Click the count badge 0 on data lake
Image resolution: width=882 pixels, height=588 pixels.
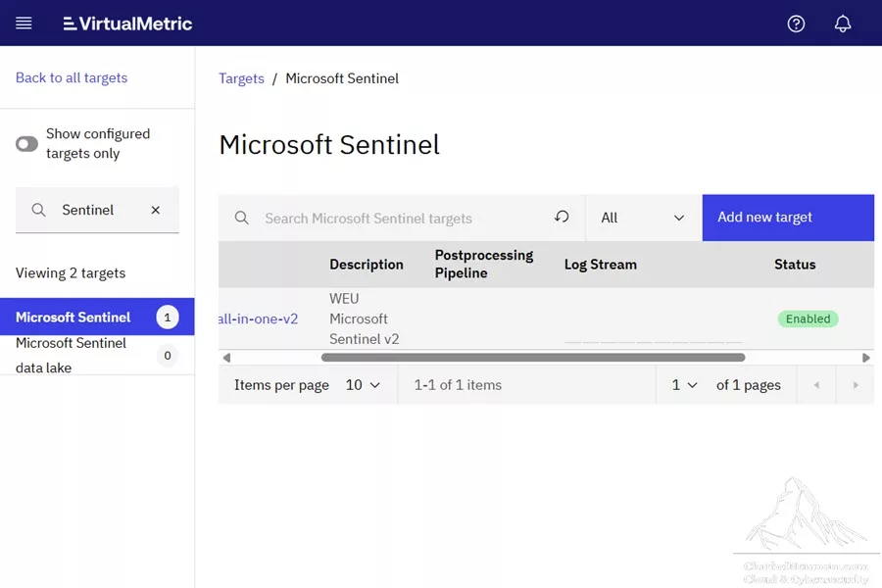point(167,356)
